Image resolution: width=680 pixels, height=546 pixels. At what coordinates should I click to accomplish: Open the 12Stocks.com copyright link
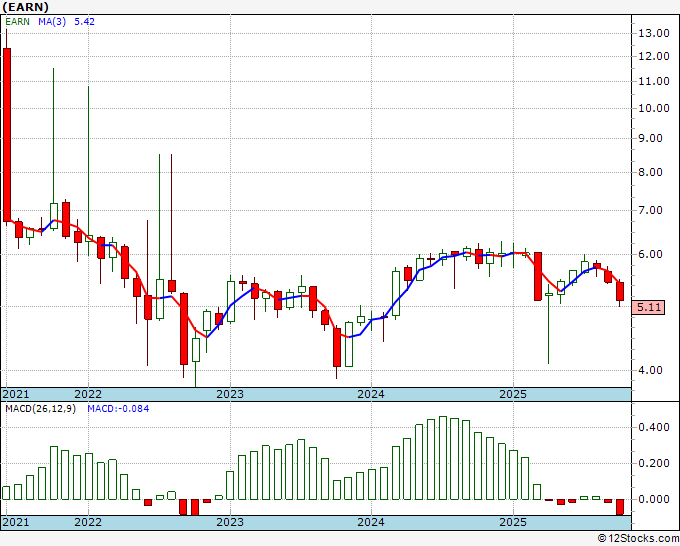click(x=638, y=539)
